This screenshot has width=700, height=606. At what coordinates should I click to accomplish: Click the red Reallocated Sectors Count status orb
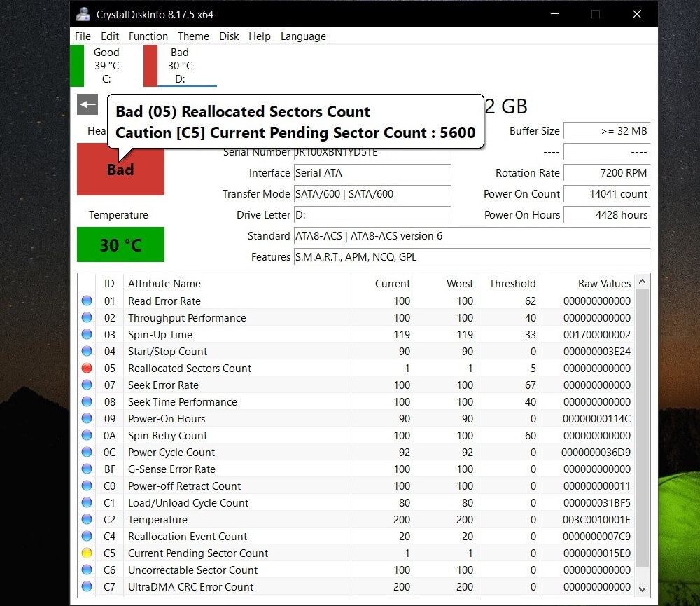pos(87,368)
